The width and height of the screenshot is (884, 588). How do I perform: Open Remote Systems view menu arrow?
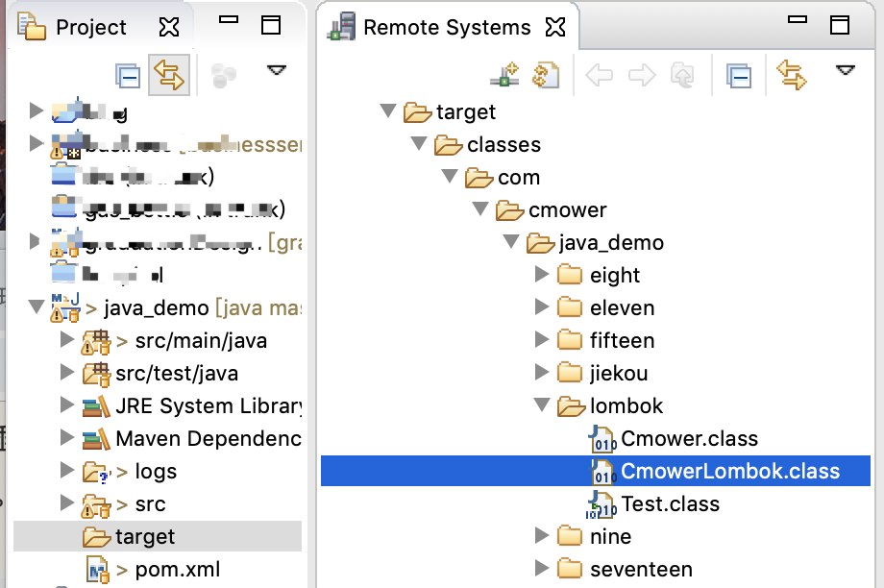pyautogui.click(x=846, y=70)
